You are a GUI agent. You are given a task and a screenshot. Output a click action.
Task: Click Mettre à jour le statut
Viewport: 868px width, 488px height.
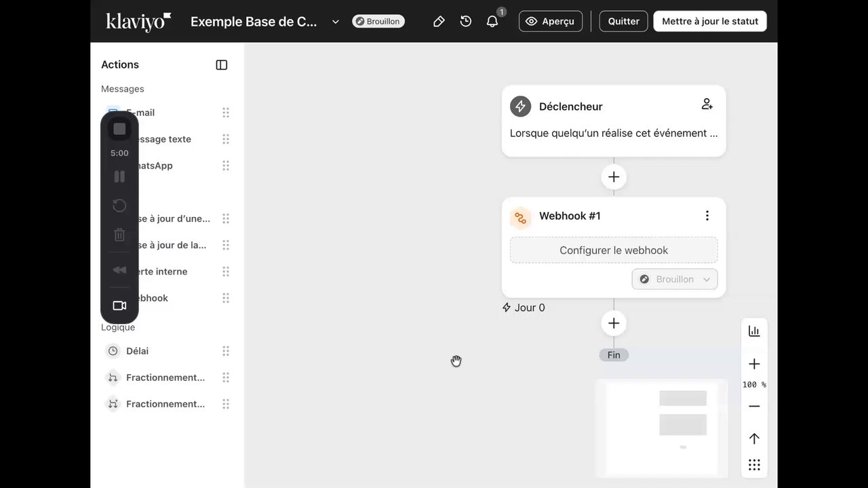(710, 22)
